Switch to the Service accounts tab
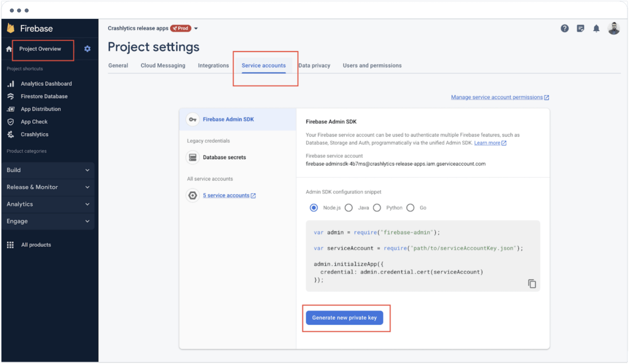Screen dimensions: 629x364 (x=264, y=65)
